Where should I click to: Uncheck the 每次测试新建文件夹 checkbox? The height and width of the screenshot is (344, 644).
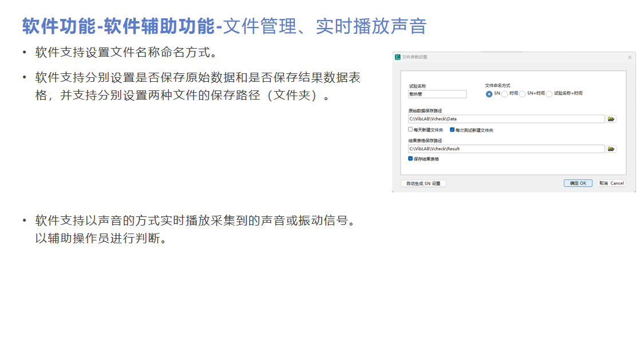(x=452, y=130)
